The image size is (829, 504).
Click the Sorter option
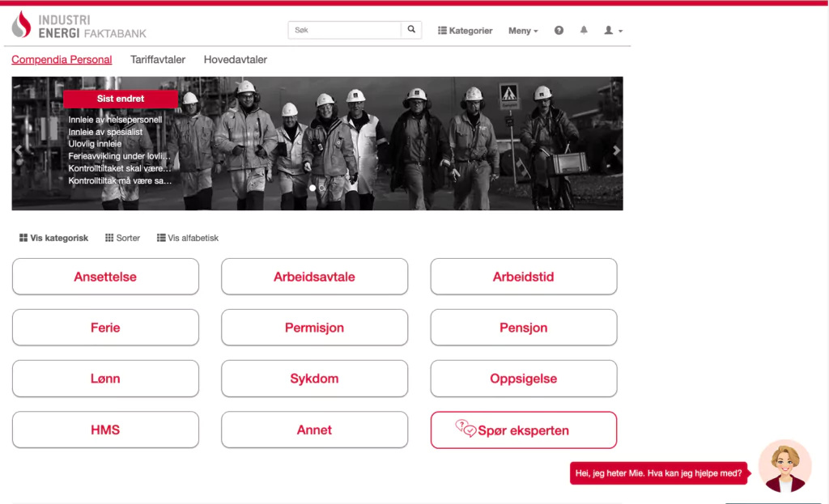(123, 238)
